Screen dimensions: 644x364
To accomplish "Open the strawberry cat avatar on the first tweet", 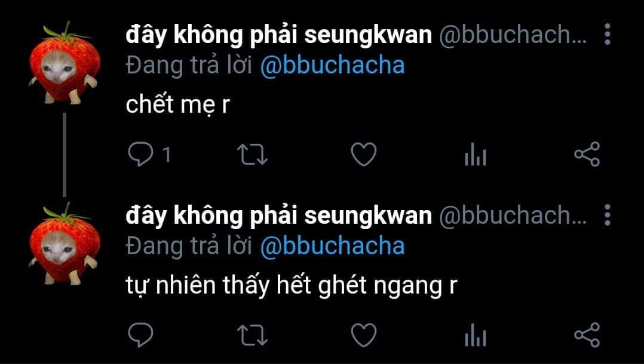I will point(65,63).
